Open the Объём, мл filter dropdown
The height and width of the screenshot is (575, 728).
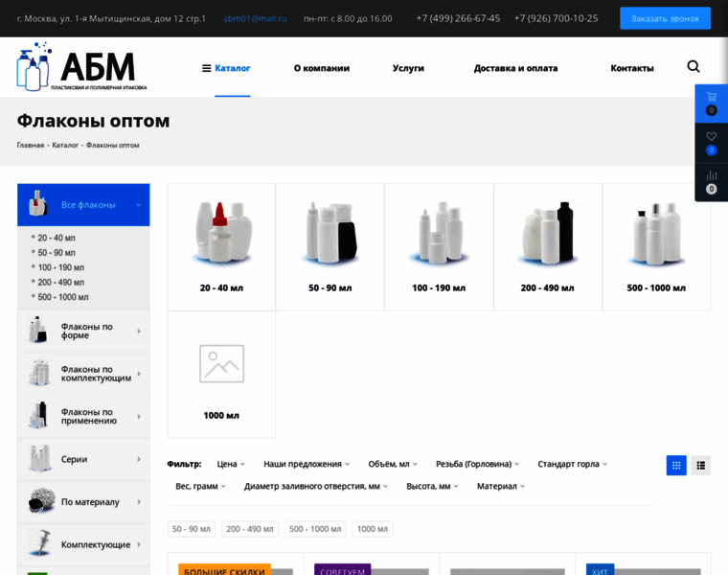click(393, 464)
